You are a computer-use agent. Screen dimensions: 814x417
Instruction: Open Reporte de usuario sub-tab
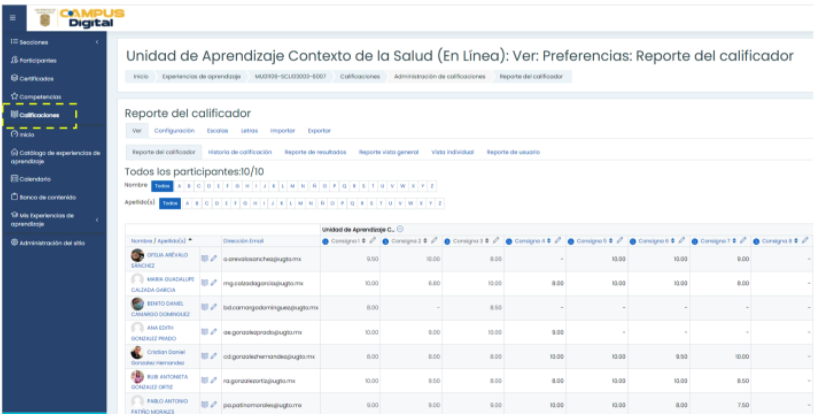pyautogui.click(x=513, y=152)
